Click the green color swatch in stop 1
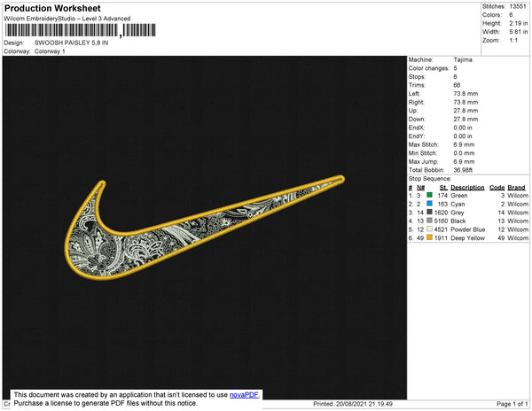The width and height of the screenshot is (532, 411). [x=429, y=195]
